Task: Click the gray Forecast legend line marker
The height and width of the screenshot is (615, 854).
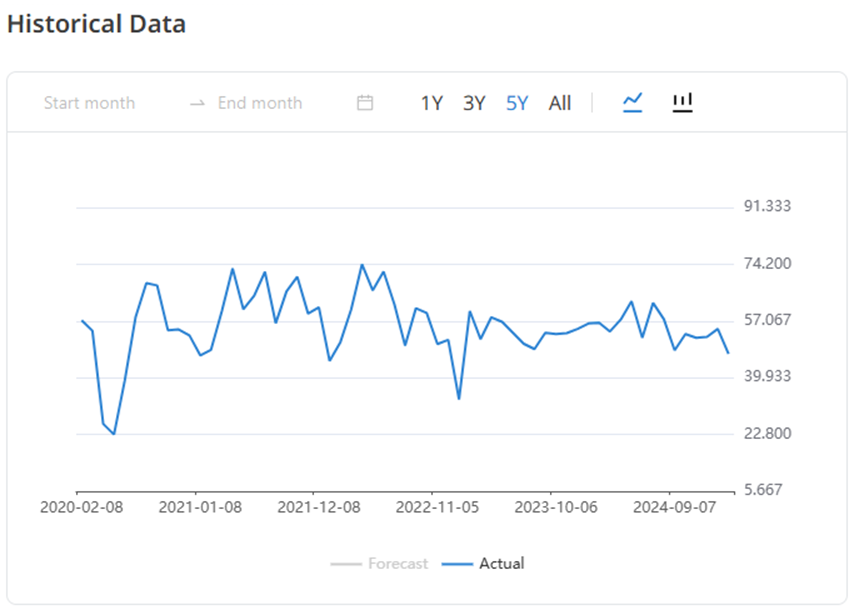Action: [346, 564]
